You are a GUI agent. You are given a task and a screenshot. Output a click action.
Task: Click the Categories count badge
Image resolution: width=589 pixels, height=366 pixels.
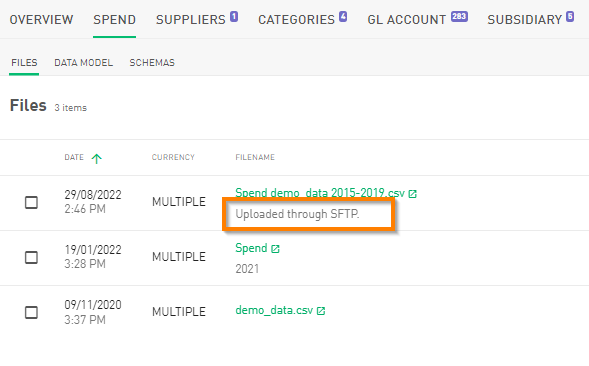(x=343, y=17)
